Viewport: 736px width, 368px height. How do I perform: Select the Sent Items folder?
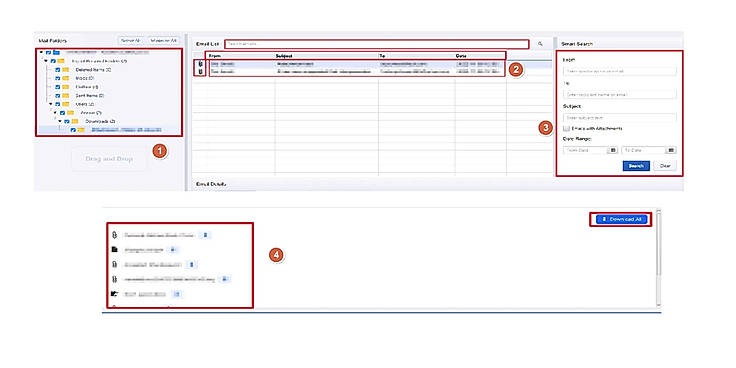(x=89, y=95)
